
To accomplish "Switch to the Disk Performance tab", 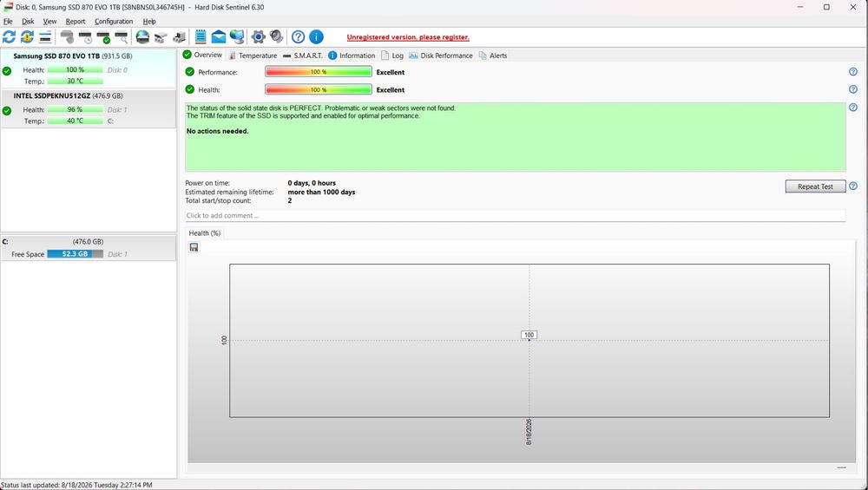I will click(441, 56).
